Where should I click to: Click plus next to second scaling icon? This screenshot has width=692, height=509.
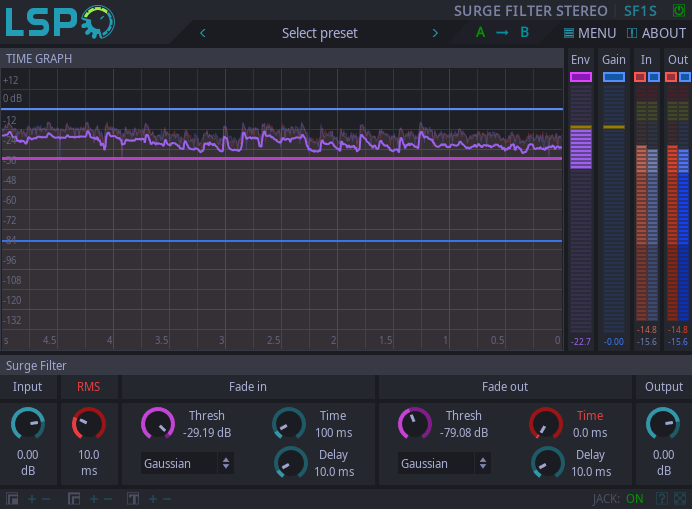94,499
